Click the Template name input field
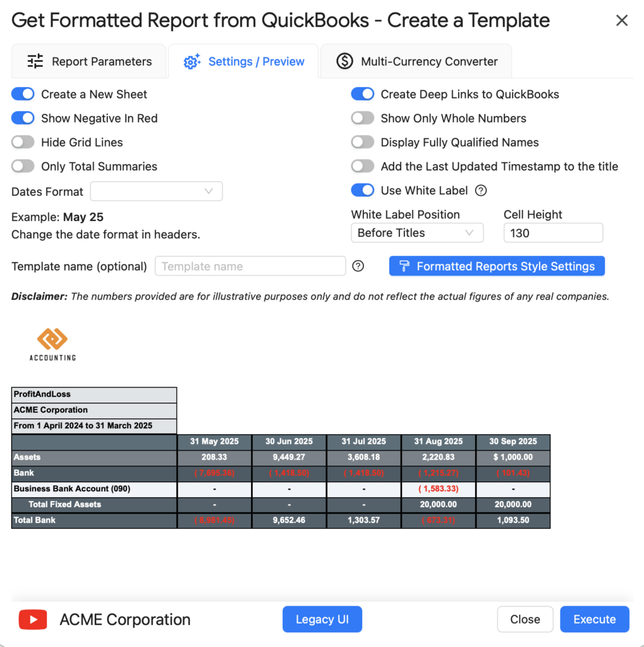 pyautogui.click(x=250, y=266)
